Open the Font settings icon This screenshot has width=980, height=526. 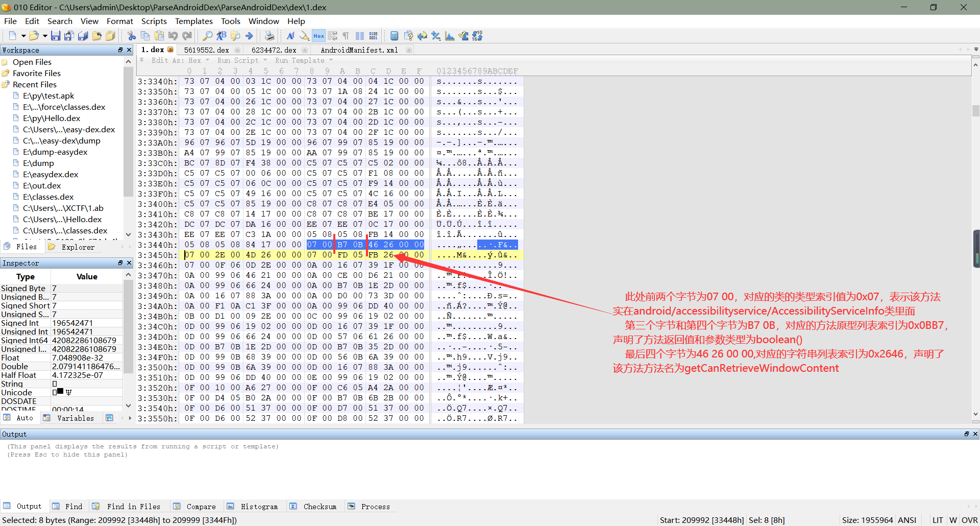tap(290, 36)
